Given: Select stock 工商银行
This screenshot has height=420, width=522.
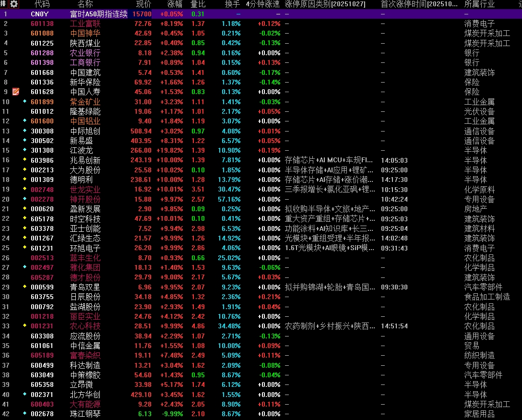Looking at the screenshot, I should pyautogui.click(x=85, y=62).
